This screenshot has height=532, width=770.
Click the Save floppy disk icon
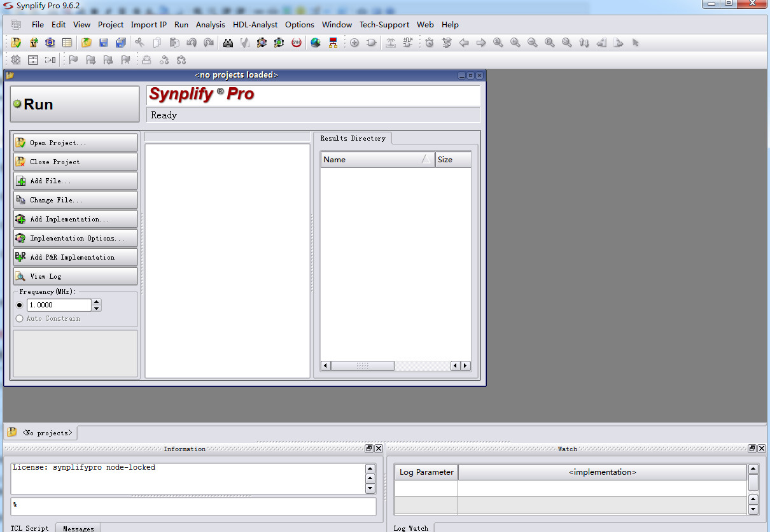pyautogui.click(x=104, y=43)
